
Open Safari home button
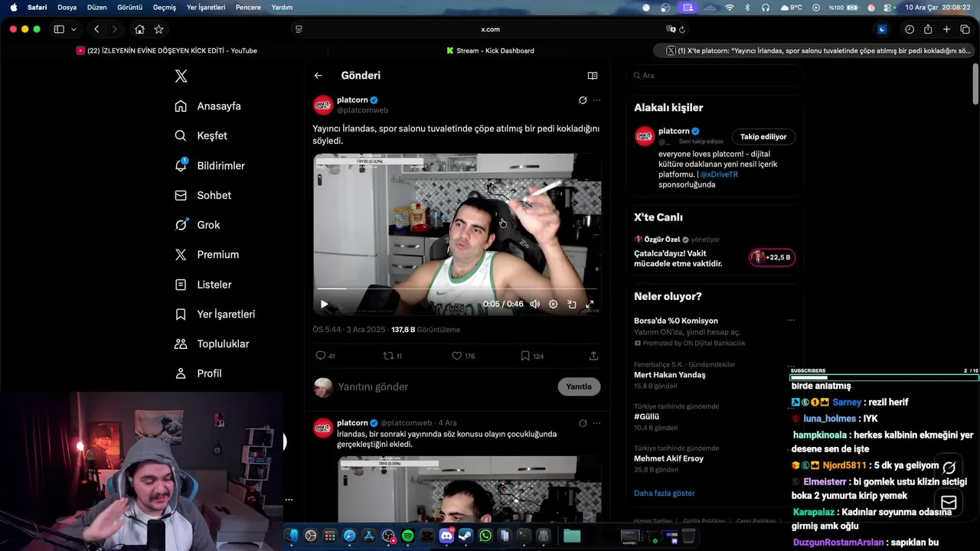coord(139,29)
